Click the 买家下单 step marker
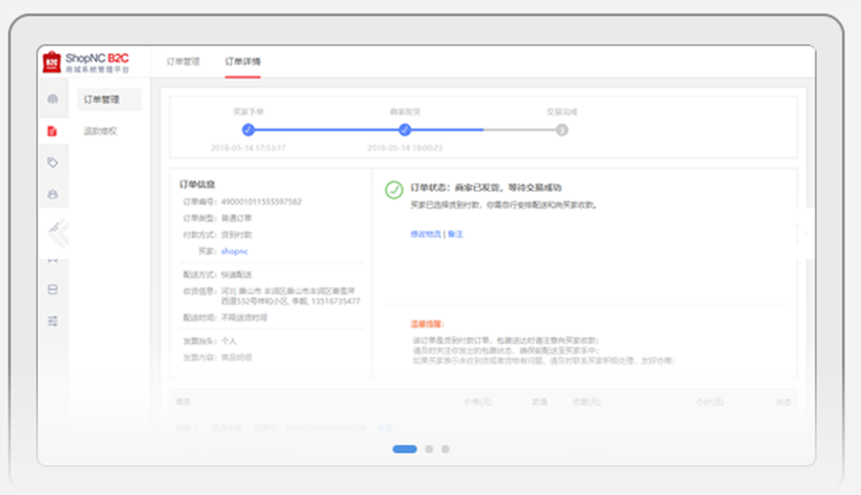Viewport: 861px width, 495px height. click(248, 130)
